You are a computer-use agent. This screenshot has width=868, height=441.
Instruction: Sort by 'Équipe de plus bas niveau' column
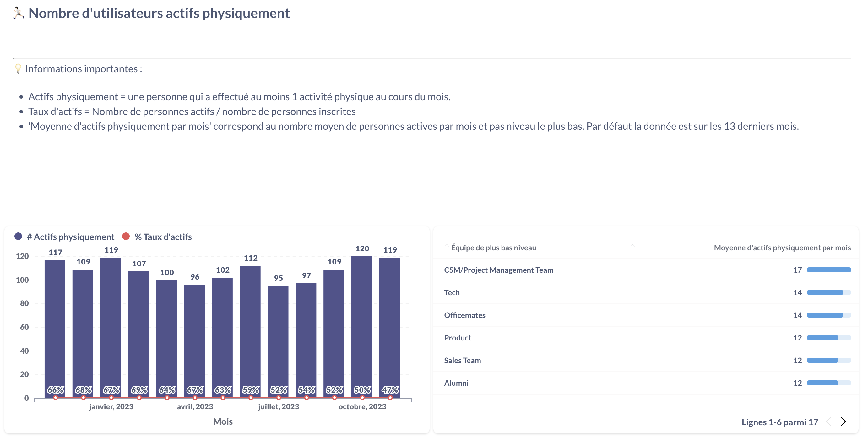pyautogui.click(x=493, y=248)
